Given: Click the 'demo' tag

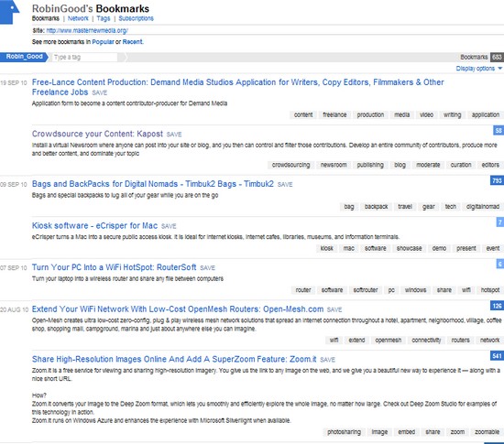Looking at the screenshot, I should click(439, 248).
